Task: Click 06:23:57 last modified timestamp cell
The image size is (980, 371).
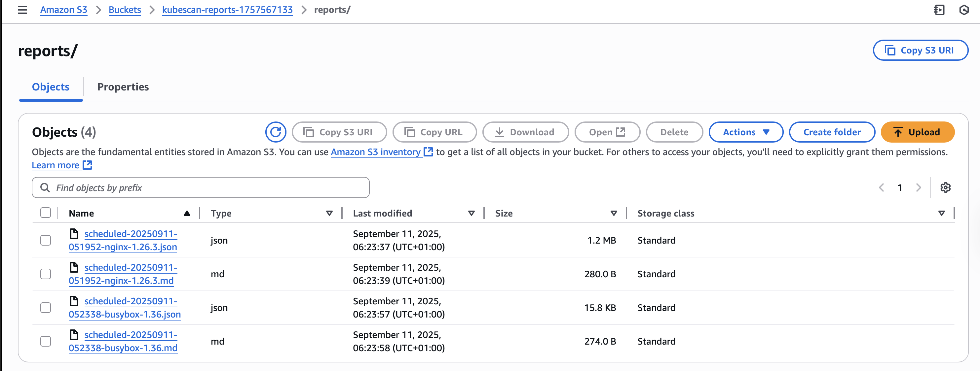Action: (x=399, y=308)
